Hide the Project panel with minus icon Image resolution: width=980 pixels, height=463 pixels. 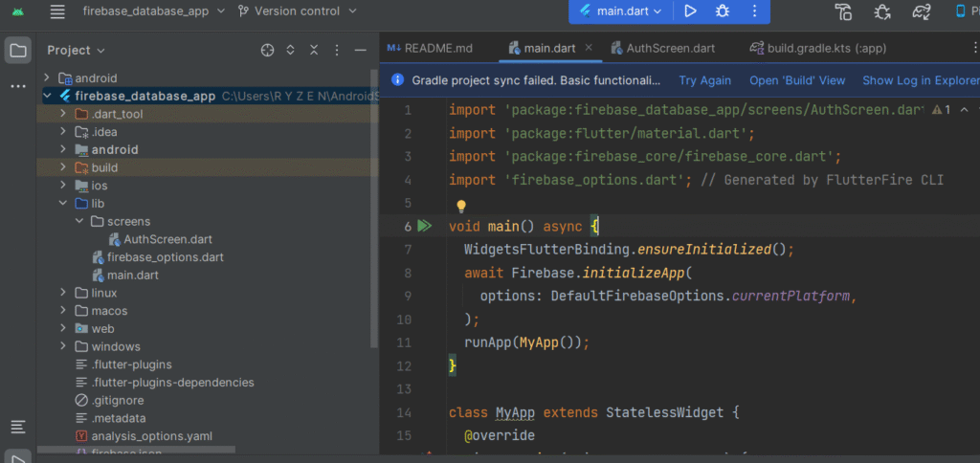point(360,50)
